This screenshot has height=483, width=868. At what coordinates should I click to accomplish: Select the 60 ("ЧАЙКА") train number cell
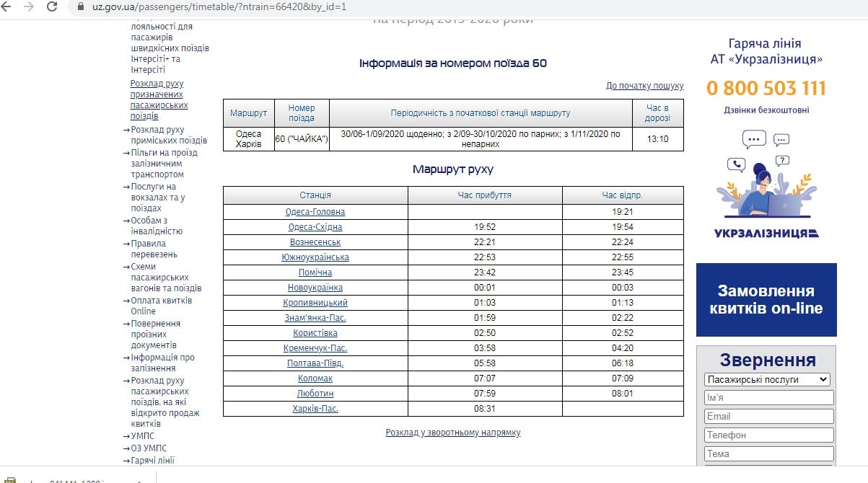pyautogui.click(x=302, y=139)
